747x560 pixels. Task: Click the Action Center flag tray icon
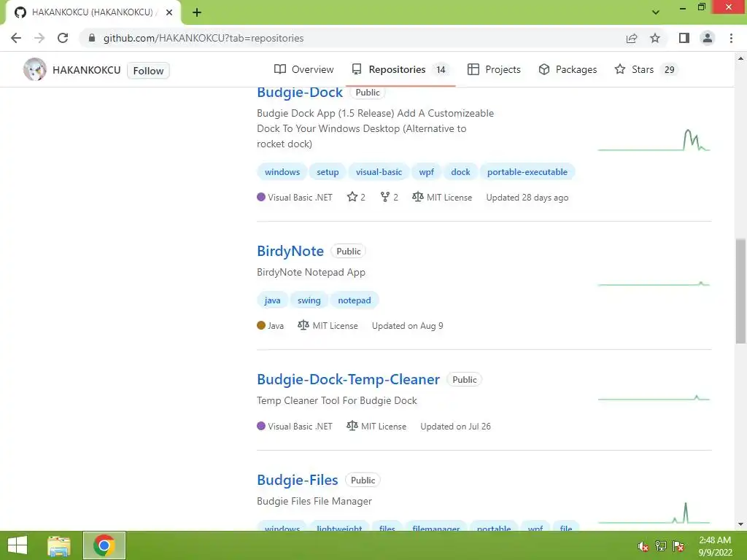(678, 546)
